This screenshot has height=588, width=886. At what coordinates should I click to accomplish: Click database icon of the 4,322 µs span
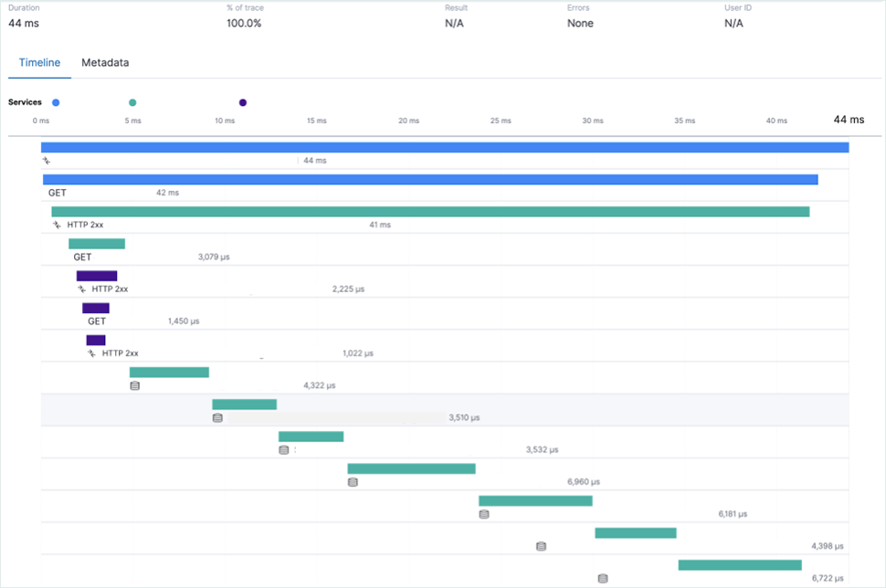[x=135, y=386]
